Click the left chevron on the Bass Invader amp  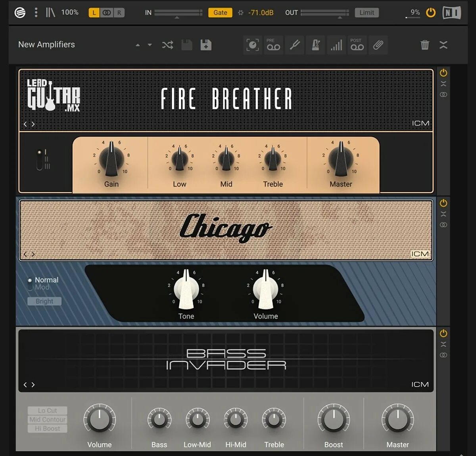(x=25, y=385)
